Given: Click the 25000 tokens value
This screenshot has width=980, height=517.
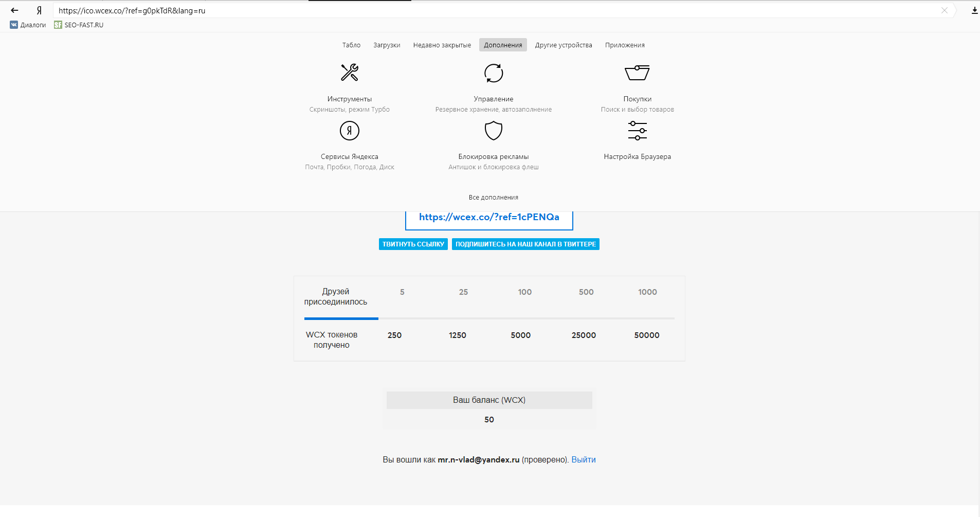Looking at the screenshot, I should (x=584, y=335).
